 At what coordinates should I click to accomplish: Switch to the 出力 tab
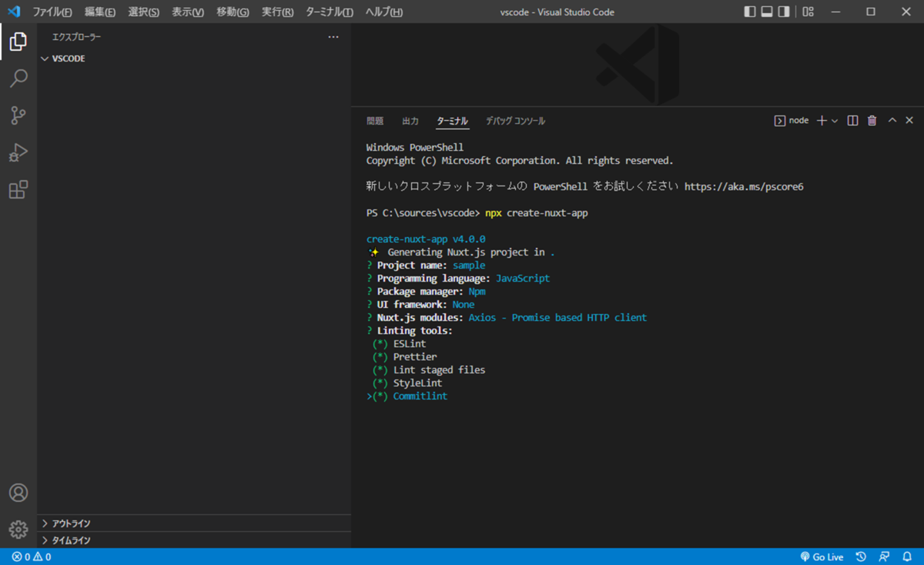[x=410, y=121]
